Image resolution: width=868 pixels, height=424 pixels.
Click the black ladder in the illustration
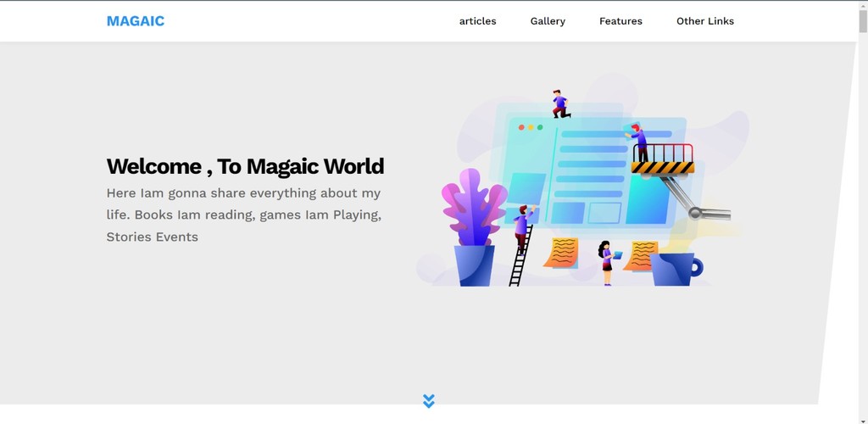click(520, 259)
